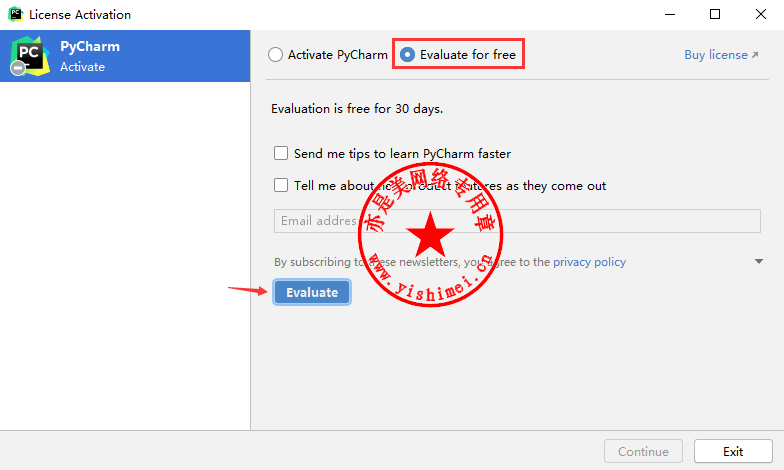Image resolution: width=784 pixels, height=470 pixels.
Task: Click the Continue button
Action: click(x=643, y=452)
